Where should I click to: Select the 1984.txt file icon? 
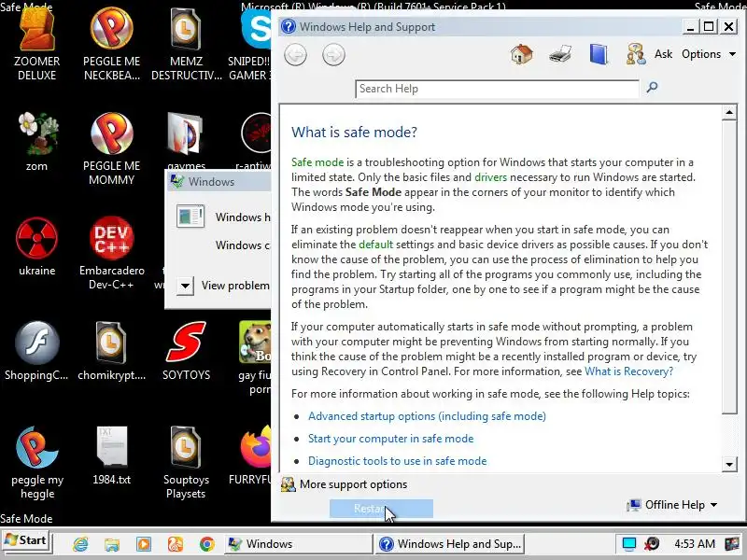pos(111,455)
